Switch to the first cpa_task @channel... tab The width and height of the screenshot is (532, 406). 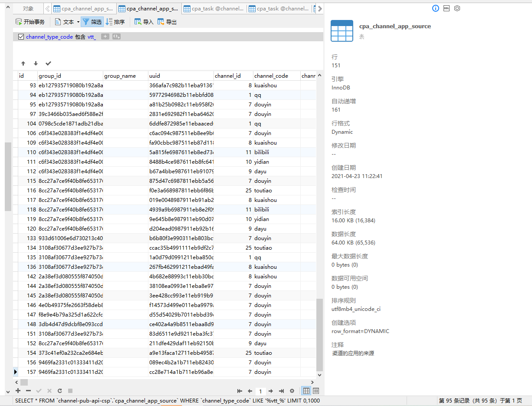[214, 9]
